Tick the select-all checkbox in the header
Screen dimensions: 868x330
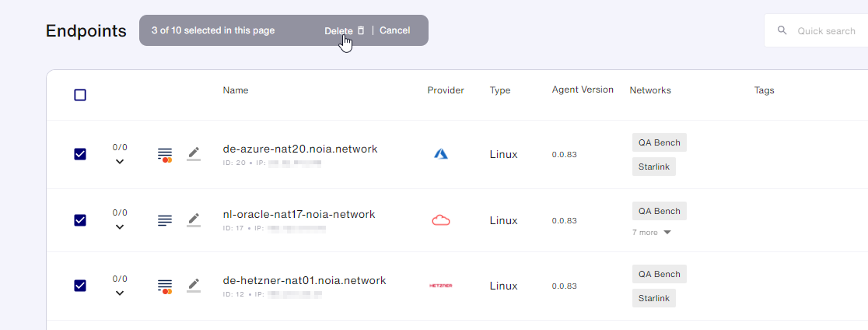tap(79, 95)
